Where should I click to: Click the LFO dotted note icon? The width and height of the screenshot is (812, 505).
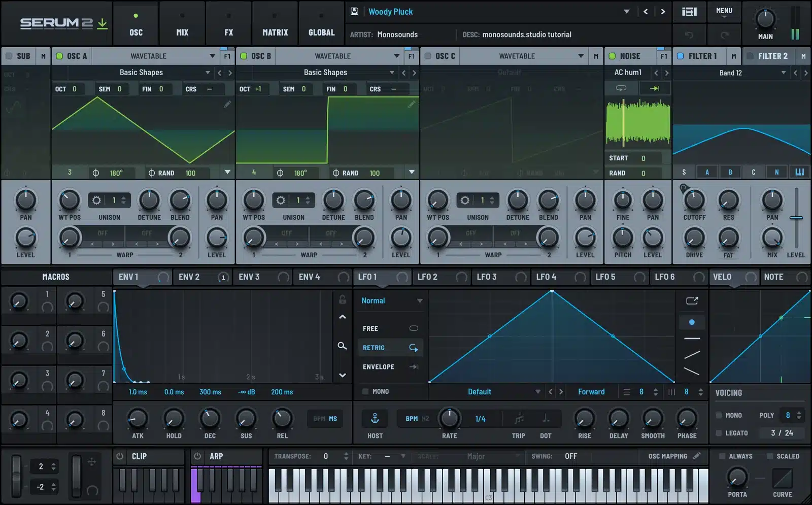[546, 419]
